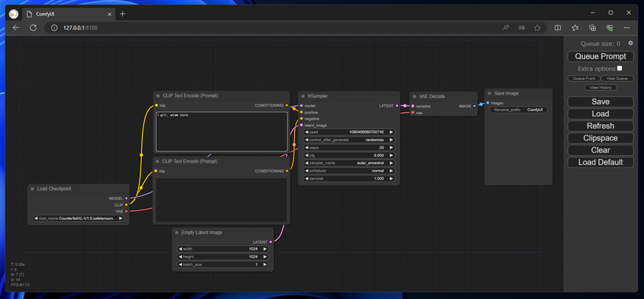
Task: Click the samples input socket on VAE Decode
Action: coord(413,106)
